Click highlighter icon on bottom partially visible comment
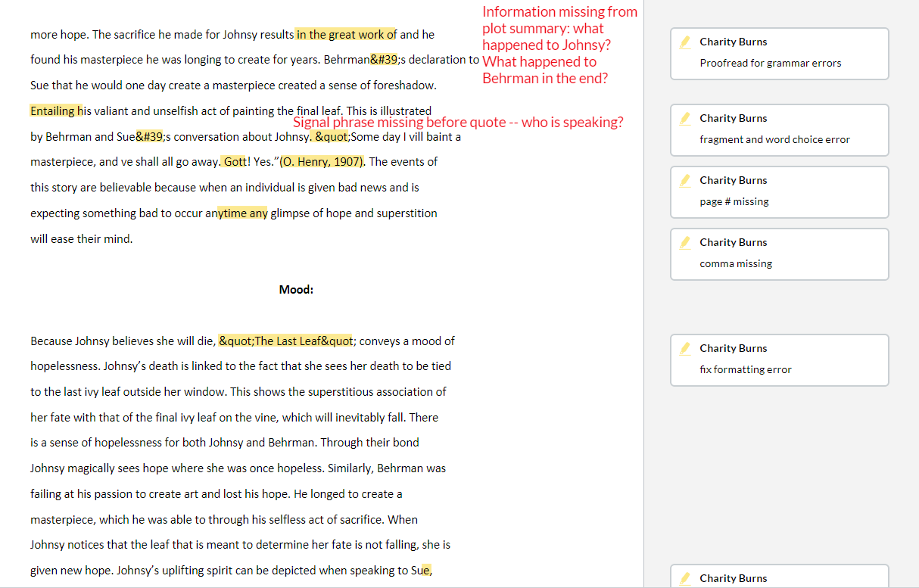Image resolution: width=919 pixels, height=588 pixels. pyautogui.click(x=685, y=578)
